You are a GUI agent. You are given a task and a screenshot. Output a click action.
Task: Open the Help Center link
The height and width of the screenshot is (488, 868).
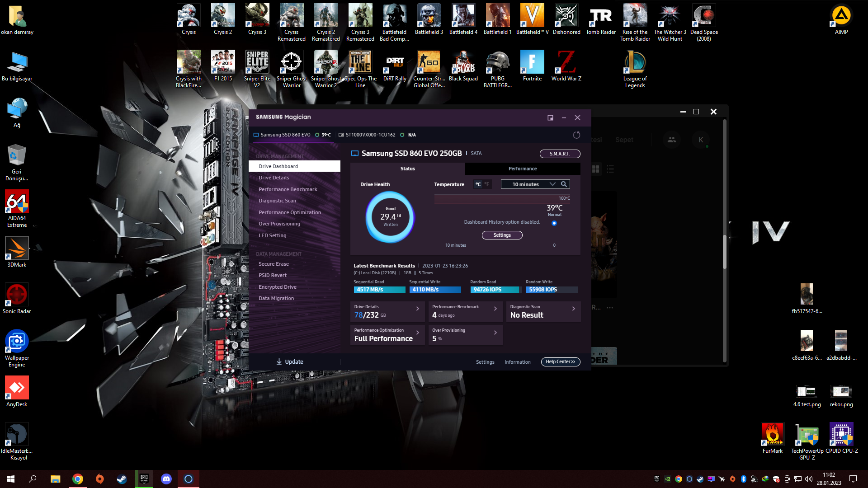click(560, 362)
